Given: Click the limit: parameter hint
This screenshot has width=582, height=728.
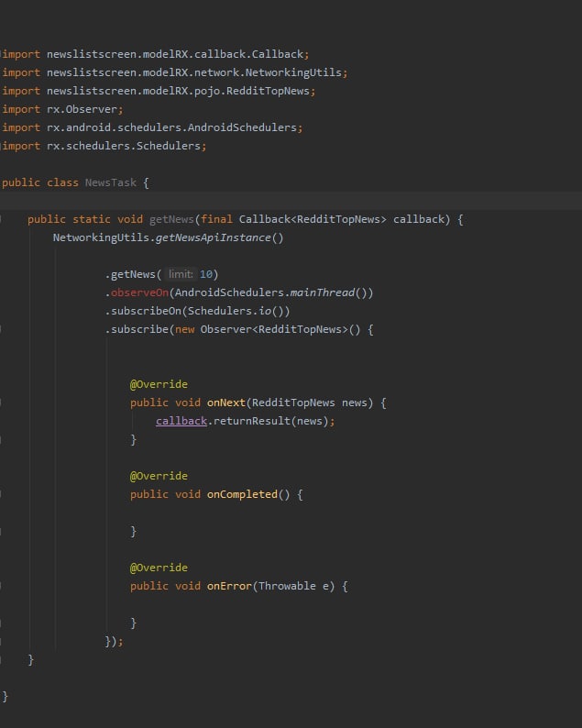Looking at the screenshot, I should [181, 274].
